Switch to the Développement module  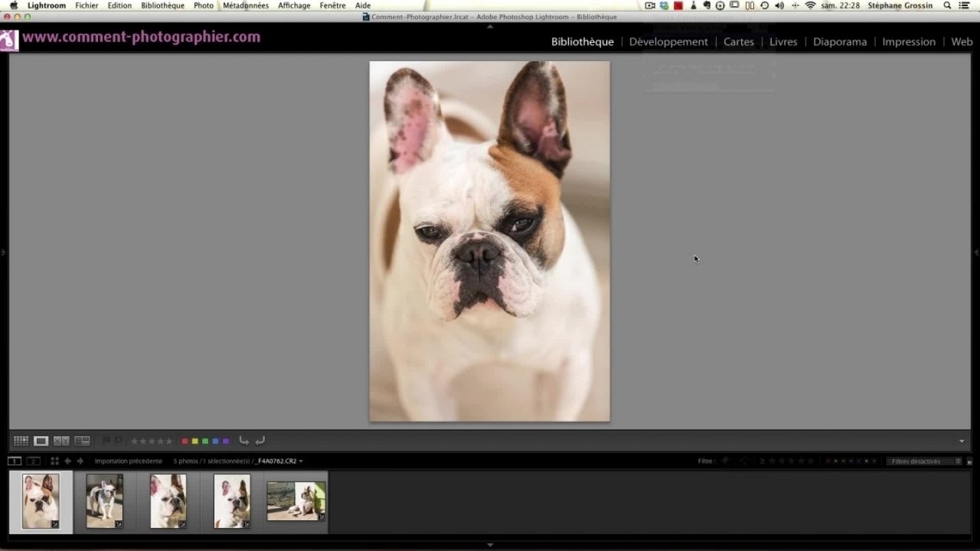(668, 41)
